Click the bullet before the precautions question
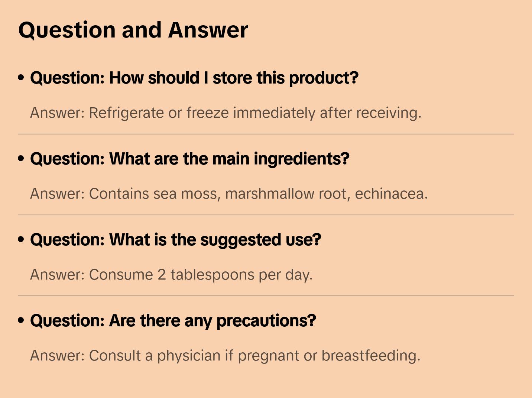532x398 pixels. coord(21,321)
